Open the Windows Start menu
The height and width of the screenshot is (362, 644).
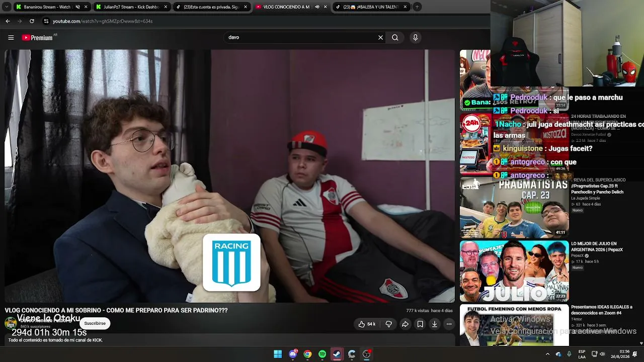(278, 354)
